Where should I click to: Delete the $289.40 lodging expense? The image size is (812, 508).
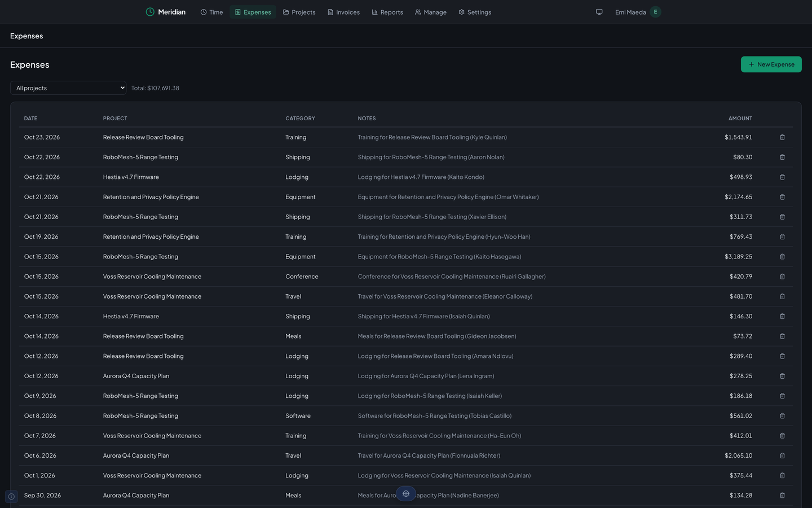click(782, 356)
